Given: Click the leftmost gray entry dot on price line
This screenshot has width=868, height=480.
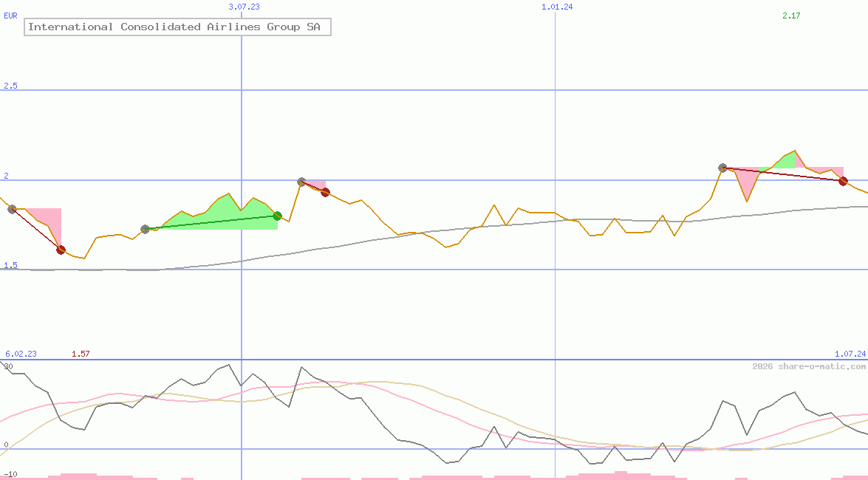Looking at the screenshot, I should (12, 209).
